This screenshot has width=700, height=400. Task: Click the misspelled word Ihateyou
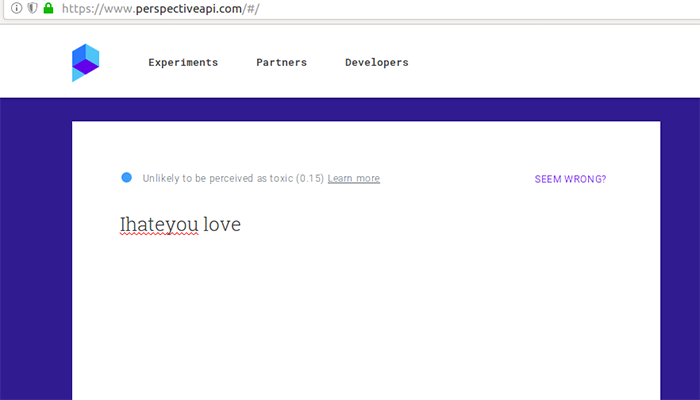click(x=159, y=225)
